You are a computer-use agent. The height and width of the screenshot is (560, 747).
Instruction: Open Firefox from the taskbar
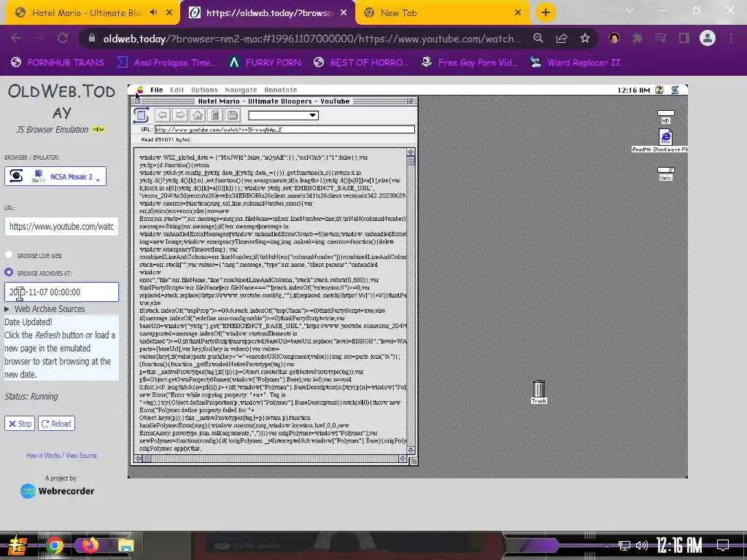(90, 545)
